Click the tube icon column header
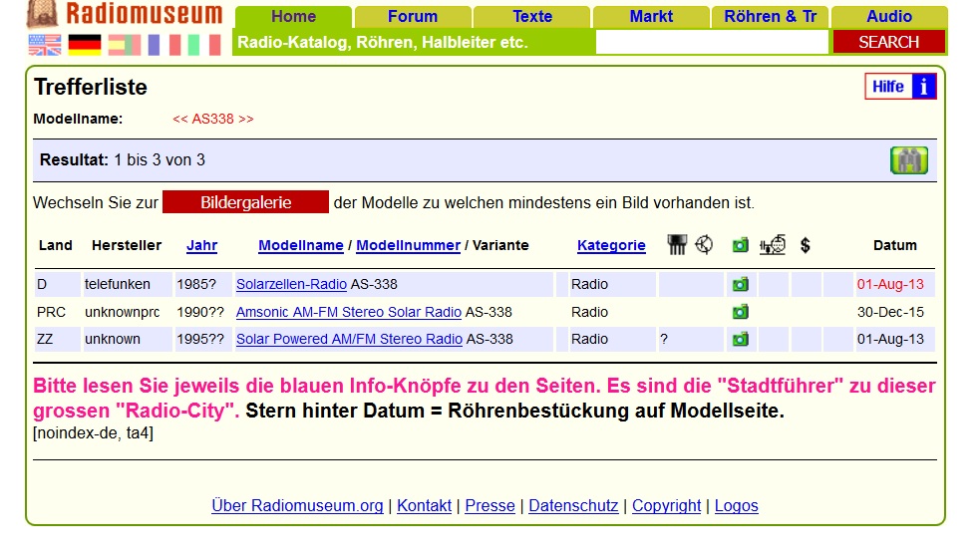 [x=676, y=245]
